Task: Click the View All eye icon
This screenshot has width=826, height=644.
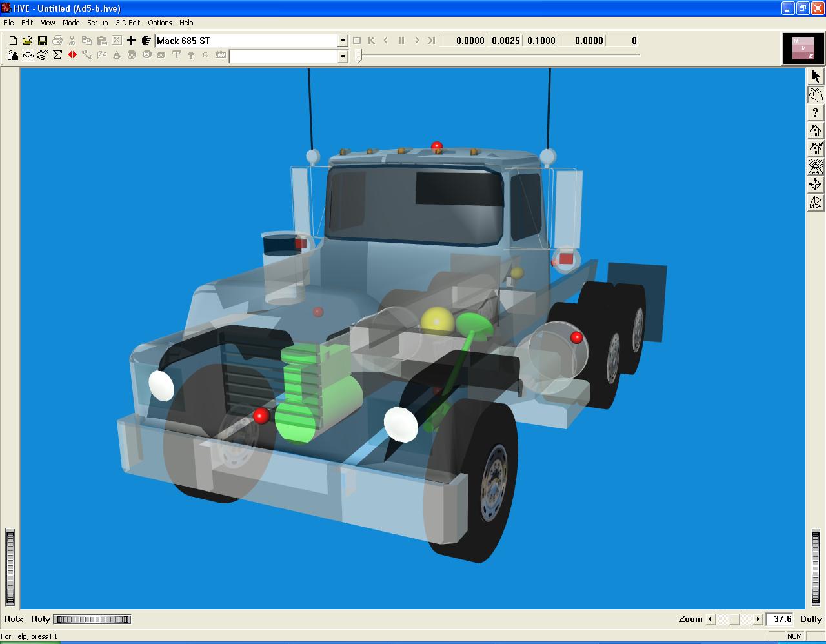Action: pyautogui.click(x=816, y=166)
